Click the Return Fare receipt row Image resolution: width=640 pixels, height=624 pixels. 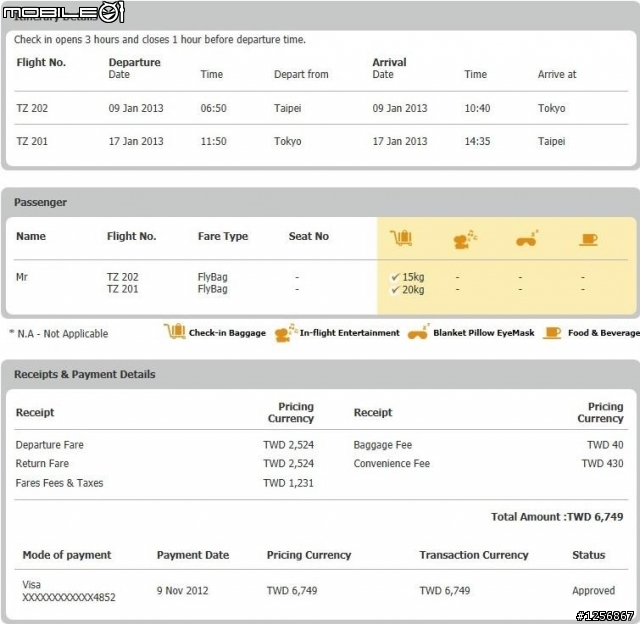click(x=164, y=464)
